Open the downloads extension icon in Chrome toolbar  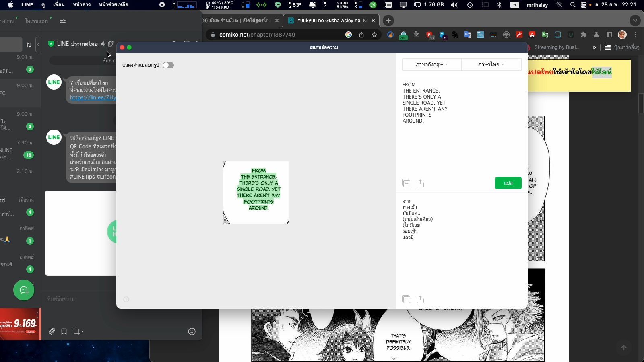[x=416, y=35]
